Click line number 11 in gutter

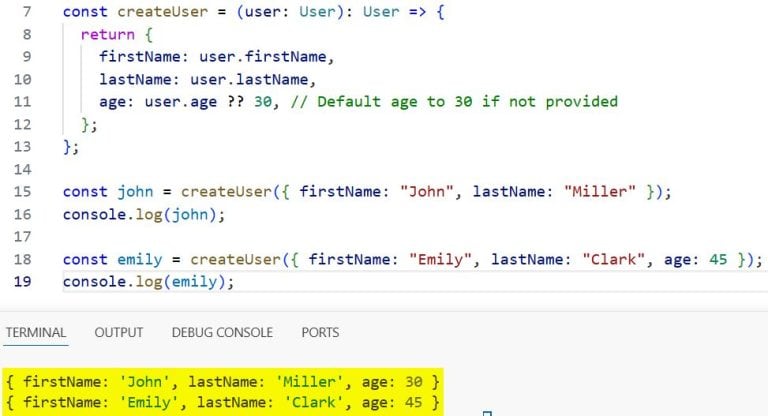tap(23, 101)
